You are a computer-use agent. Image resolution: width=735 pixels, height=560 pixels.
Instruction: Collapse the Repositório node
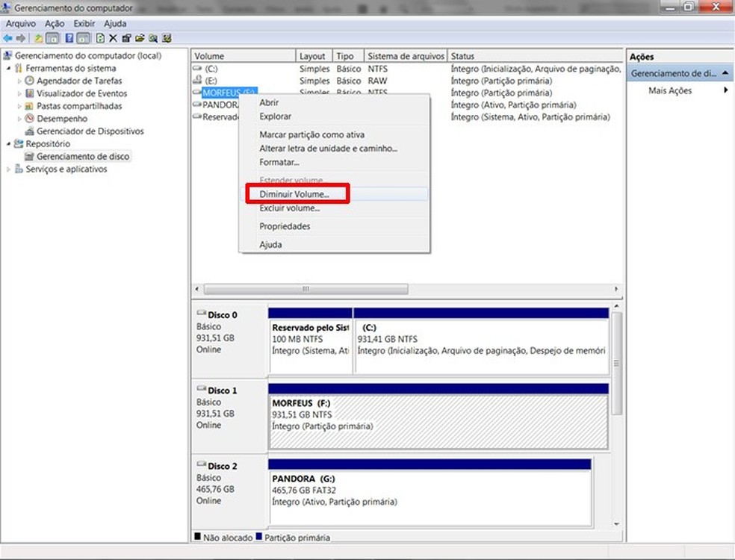(8, 144)
